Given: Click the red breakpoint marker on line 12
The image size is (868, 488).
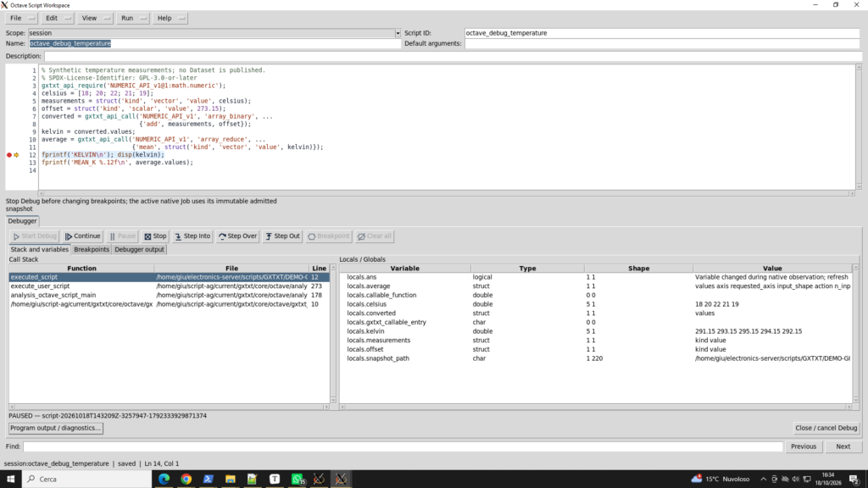Looking at the screenshot, I should [8, 155].
